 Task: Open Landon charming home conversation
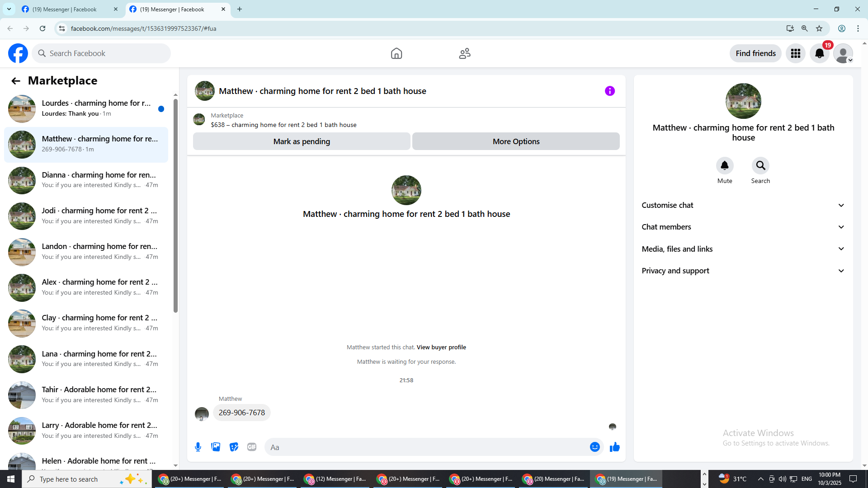(x=86, y=252)
